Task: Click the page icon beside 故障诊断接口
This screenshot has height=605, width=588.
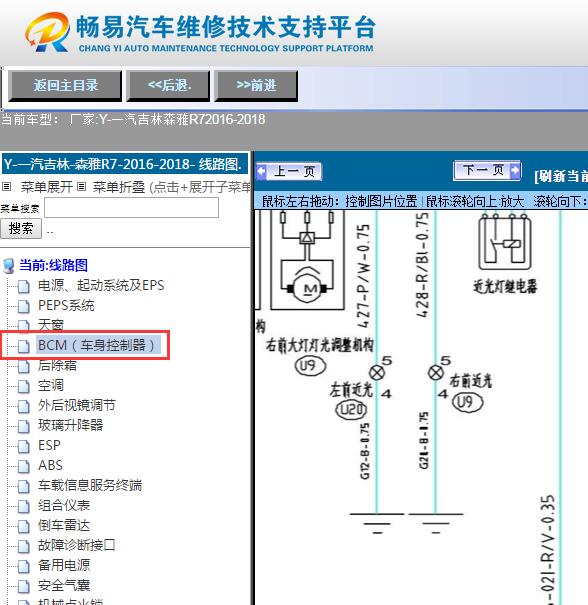Action: pyautogui.click(x=24, y=546)
